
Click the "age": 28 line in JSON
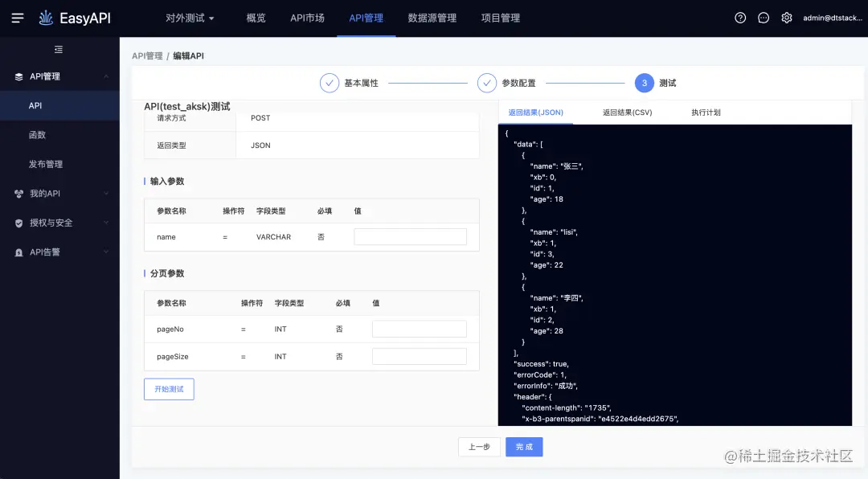pyautogui.click(x=547, y=330)
